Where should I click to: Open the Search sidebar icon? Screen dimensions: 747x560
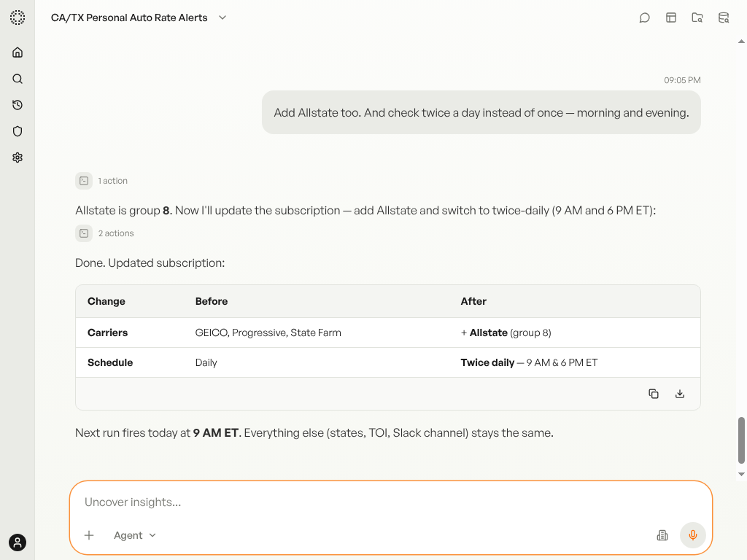point(18,79)
